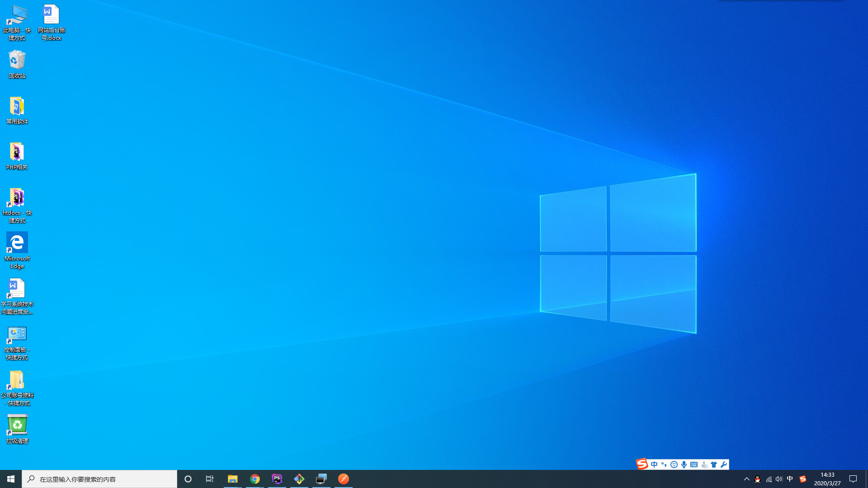This screenshot has height=488, width=868.
Task: Open PhpStorm from the taskbar
Action: (x=277, y=479)
